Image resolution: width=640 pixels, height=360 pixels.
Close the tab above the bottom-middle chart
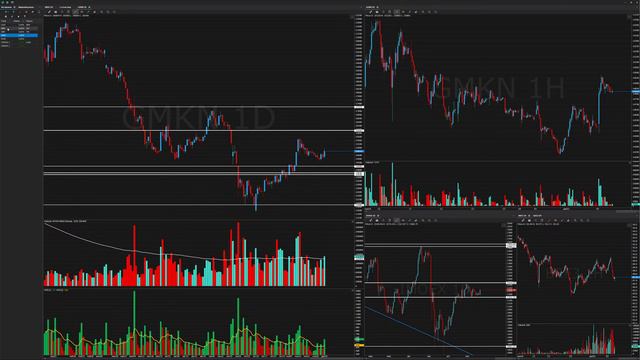pos(378,216)
